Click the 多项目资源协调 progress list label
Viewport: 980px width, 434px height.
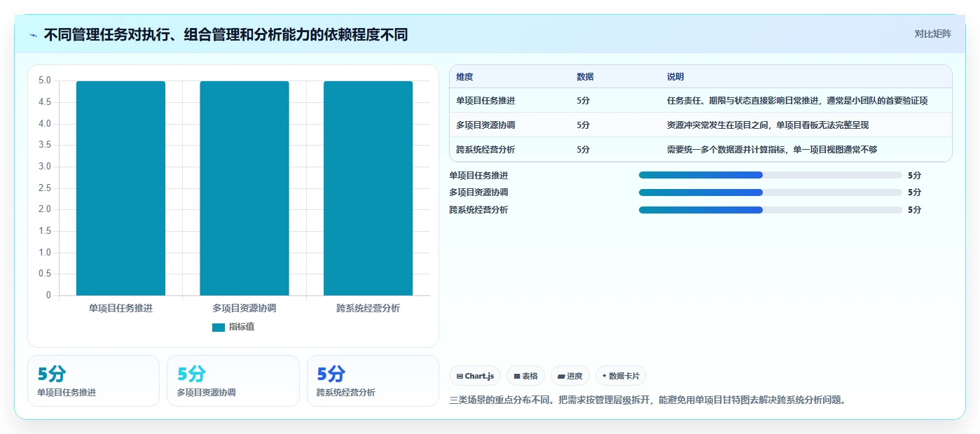pyautogui.click(x=478, y=192)
